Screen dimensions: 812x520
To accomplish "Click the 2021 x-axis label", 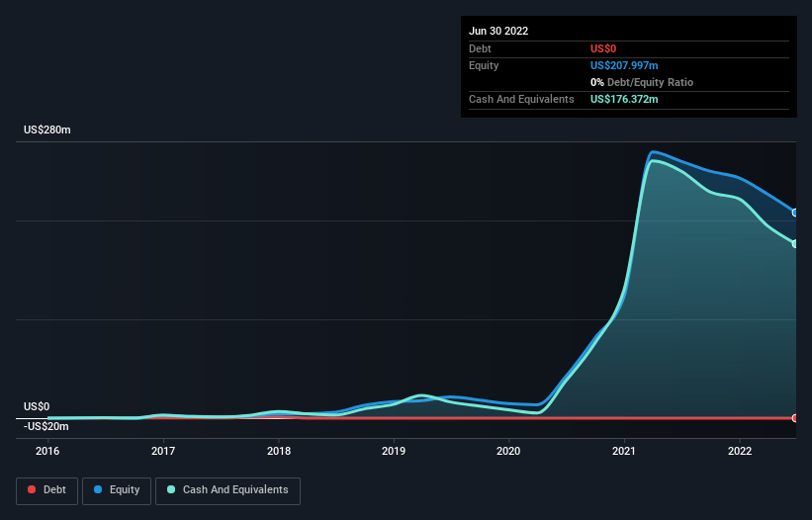I will 624,451.
